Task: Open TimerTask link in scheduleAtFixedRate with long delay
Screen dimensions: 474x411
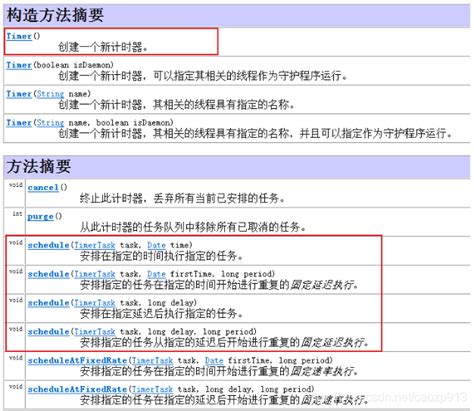Action: point(152,389)
